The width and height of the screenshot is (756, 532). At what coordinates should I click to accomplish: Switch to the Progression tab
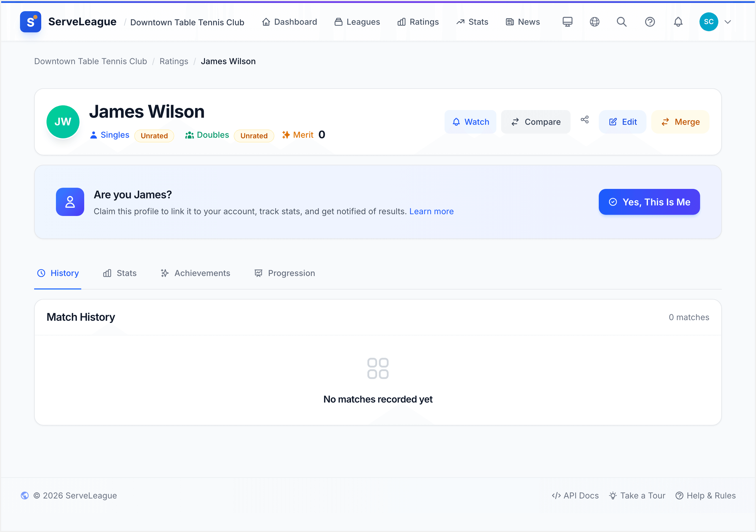(x=284, y=273)
